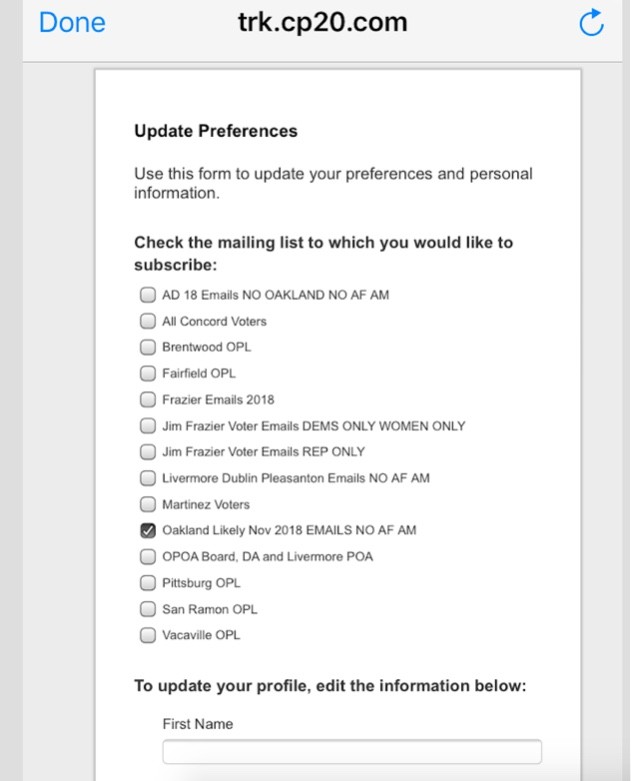631x781 pixels.
Task: Click the Update Preferences heading
Action: click(x=216, y=131)
